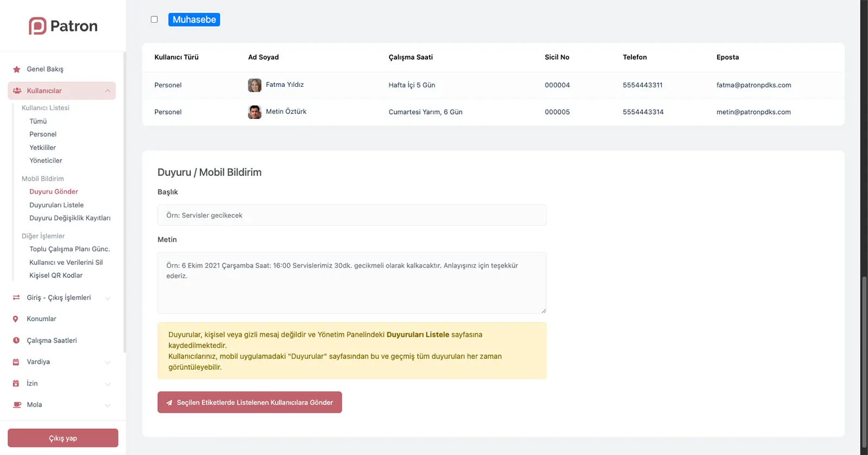The width and height of the screenshot is (868, 455).
Task: Focus the Başlık input field
Action: click(352, 216)
